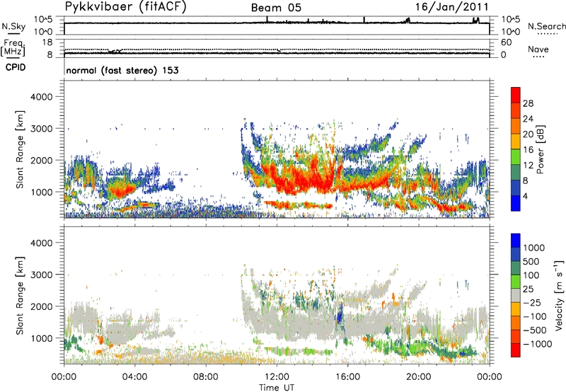Click the 4 dB colorbar label

[x=525, y=196]
